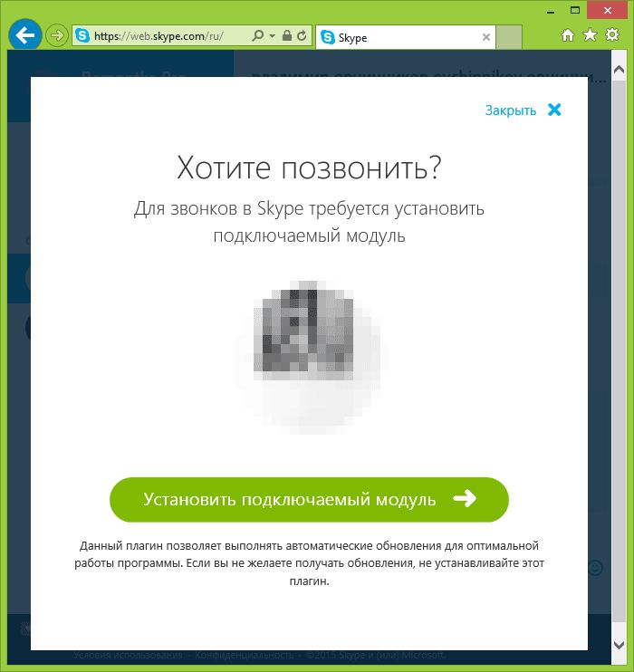Screen dimensions: 634x672
Task: Click the scrollbar up arrow
Action: click(619, 70)
